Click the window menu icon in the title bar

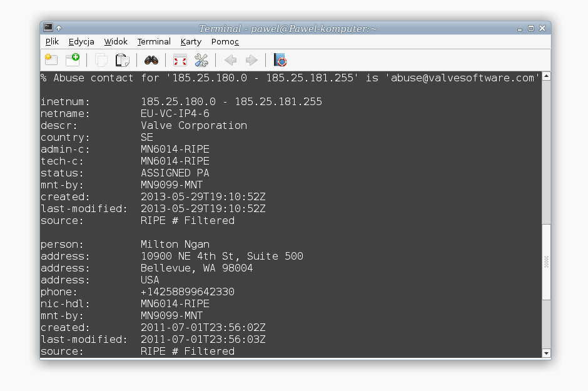[x=48, y=28]
